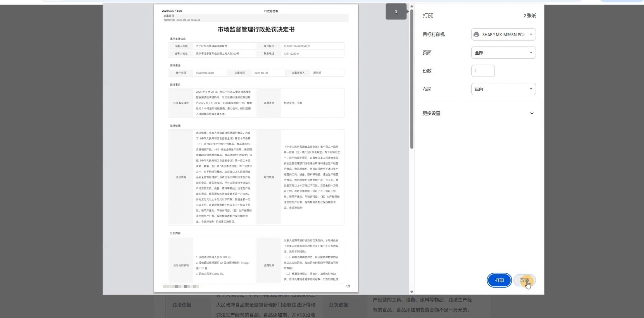Cancel the print dialog with 取消
This screenshot has width=644, height=318.
click(525, 280)
